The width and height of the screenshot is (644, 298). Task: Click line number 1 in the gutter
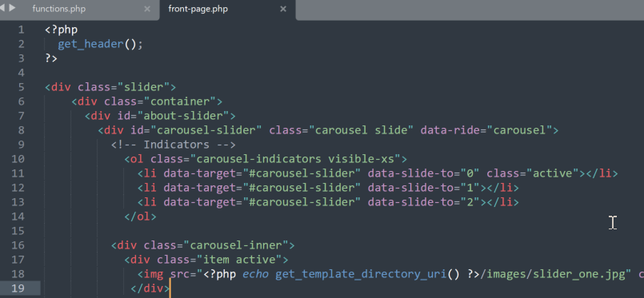(21, 30)
